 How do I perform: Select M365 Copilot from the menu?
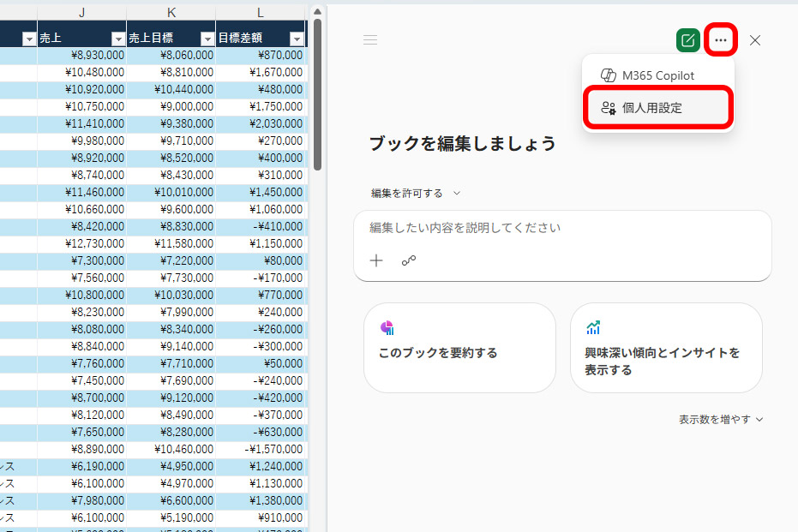pos(658,75)
